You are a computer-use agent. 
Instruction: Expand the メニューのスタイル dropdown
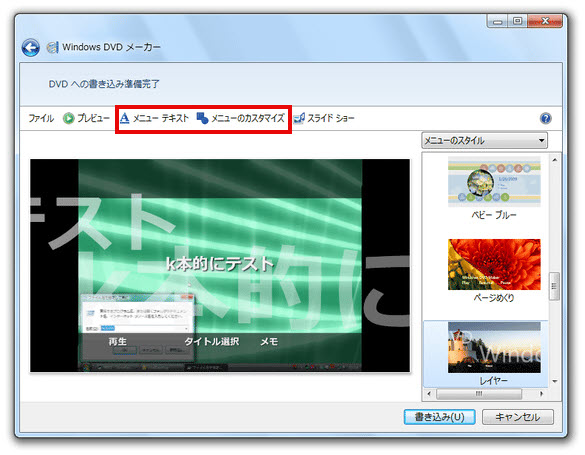coord(485,141)
